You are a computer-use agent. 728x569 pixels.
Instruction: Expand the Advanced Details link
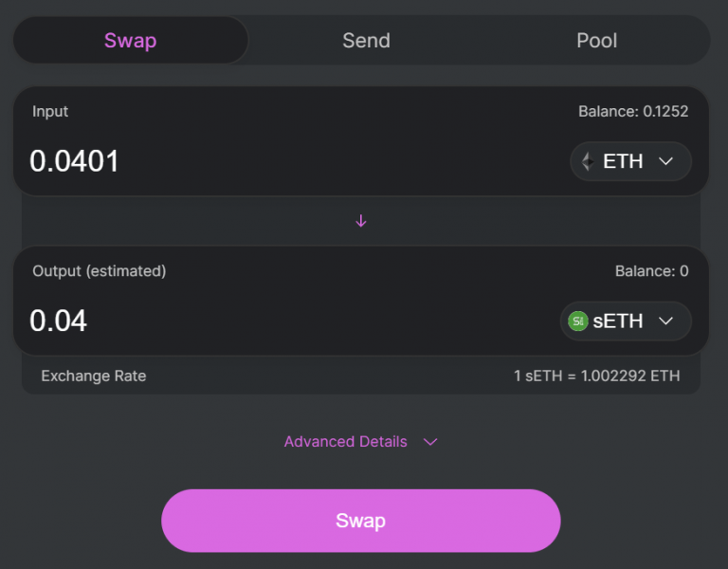[x=346, y=442]
